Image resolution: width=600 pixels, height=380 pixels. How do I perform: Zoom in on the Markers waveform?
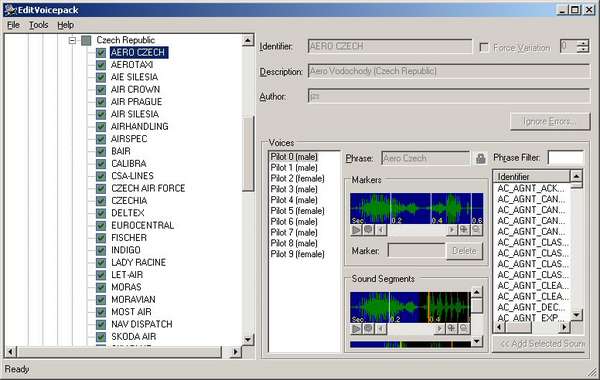[464, 230]
